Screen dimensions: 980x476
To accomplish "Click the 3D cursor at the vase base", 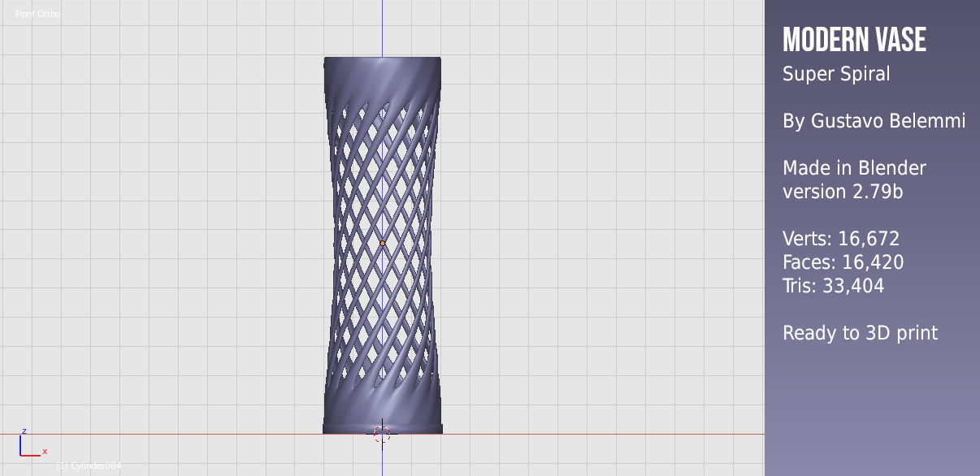I will 382,434.
